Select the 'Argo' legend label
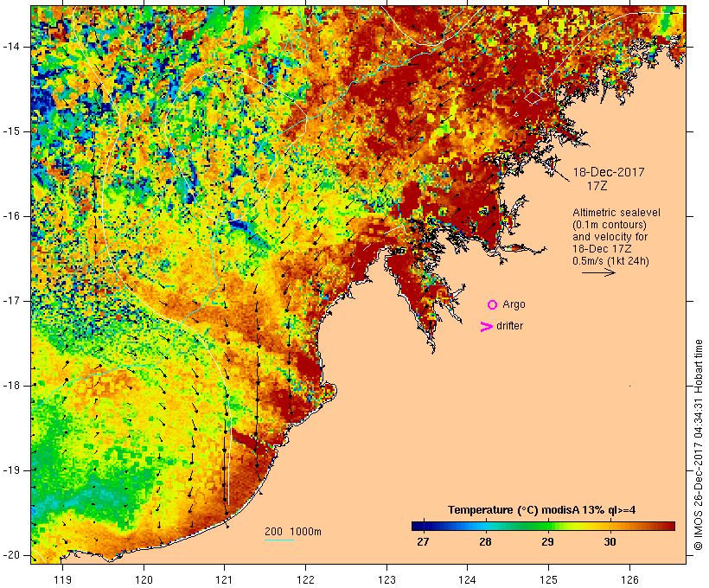Screen dimensions: 709x588 tap(514, 304)
